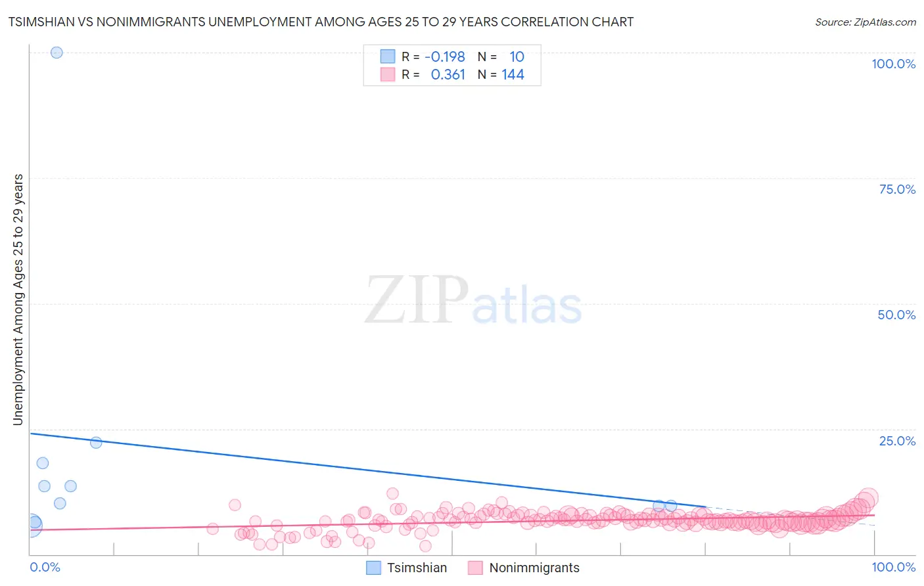Click the source ZipAtlas.com link
The image size is (924, 586).
866,22
